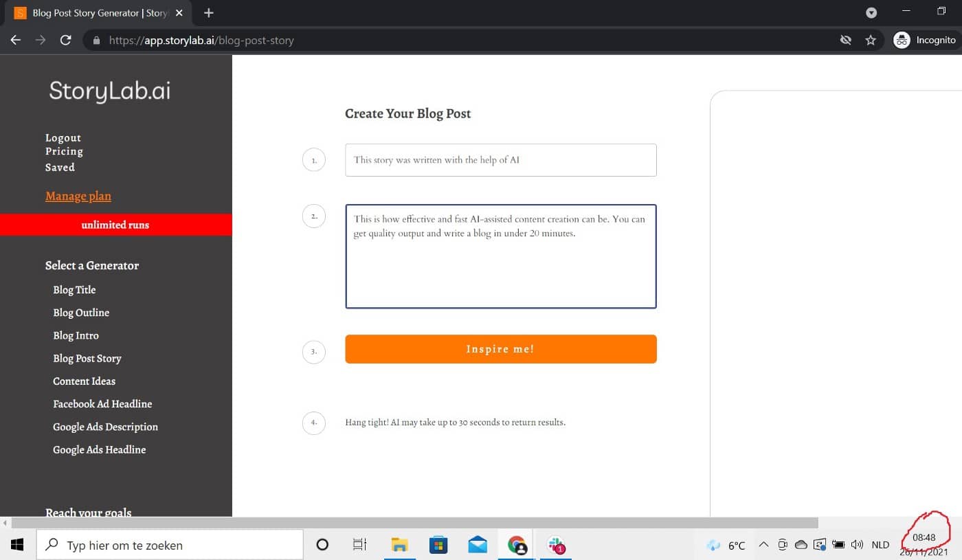Viewport: 962px width, 560px height.
Task: Click the weather 6°C widget
Action: [726, 545]
